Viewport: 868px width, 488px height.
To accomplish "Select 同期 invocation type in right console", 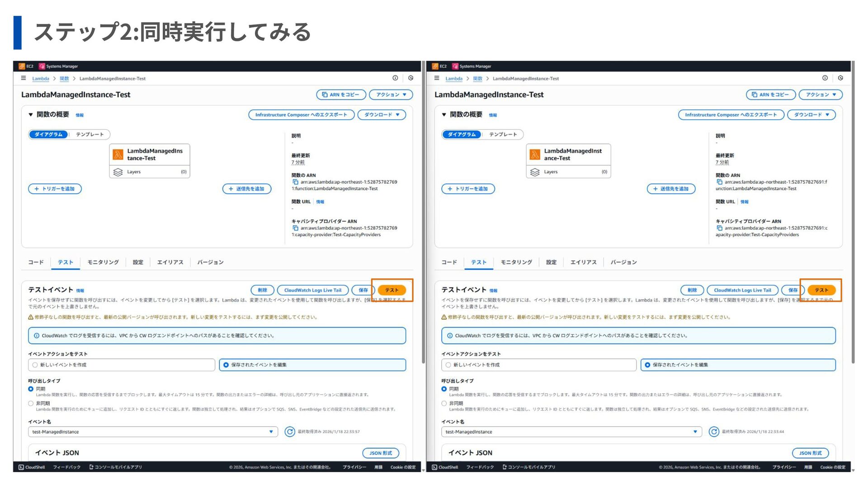I will pos(444,389).
